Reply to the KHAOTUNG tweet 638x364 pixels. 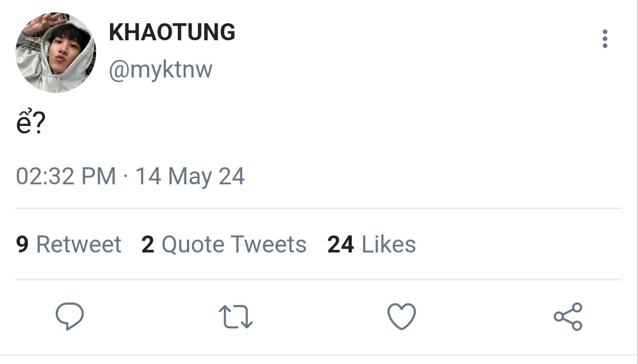pos(69,316)
